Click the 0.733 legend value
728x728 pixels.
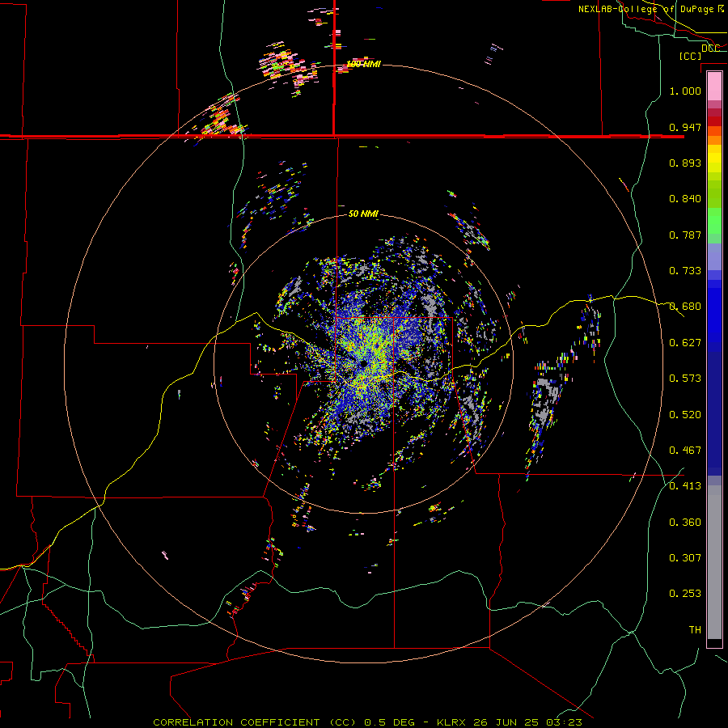(x=685, y=271)
